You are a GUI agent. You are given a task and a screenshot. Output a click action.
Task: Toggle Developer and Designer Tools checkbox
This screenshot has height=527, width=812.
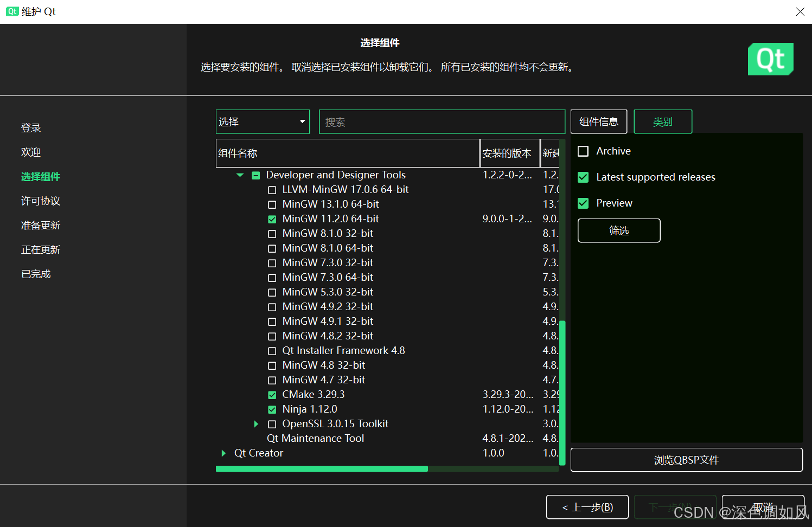click(x=256, y=175)
